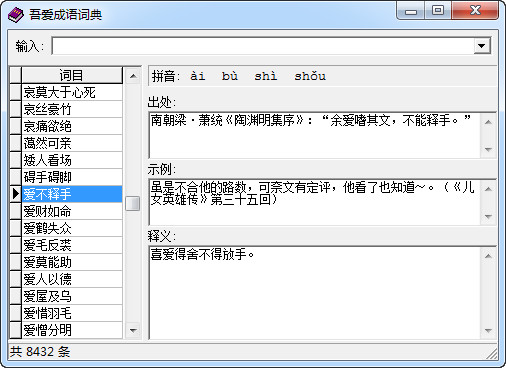Viewport: 506px width, 368px height.
Task: Select the entry 哀痛欲绝
Action: tap(72, 126)
